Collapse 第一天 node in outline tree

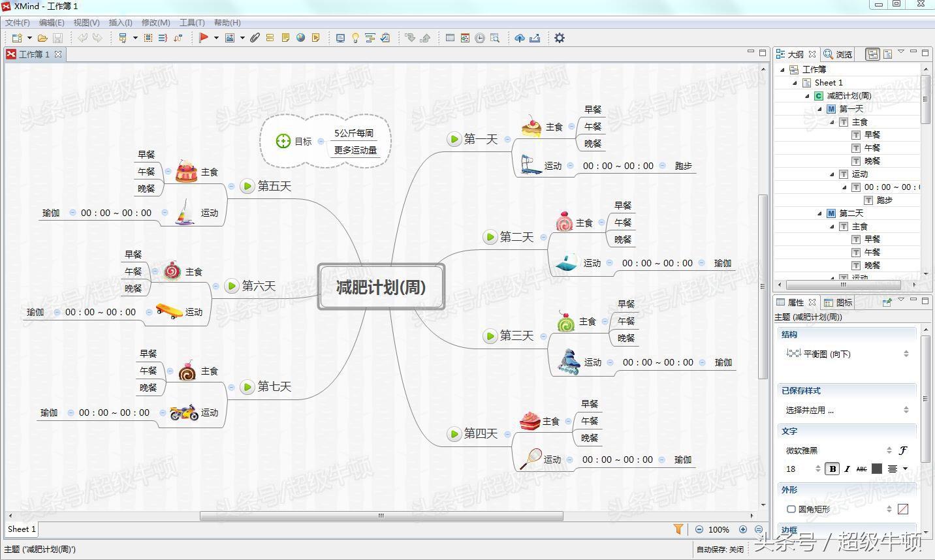click(x=819, y=109)
